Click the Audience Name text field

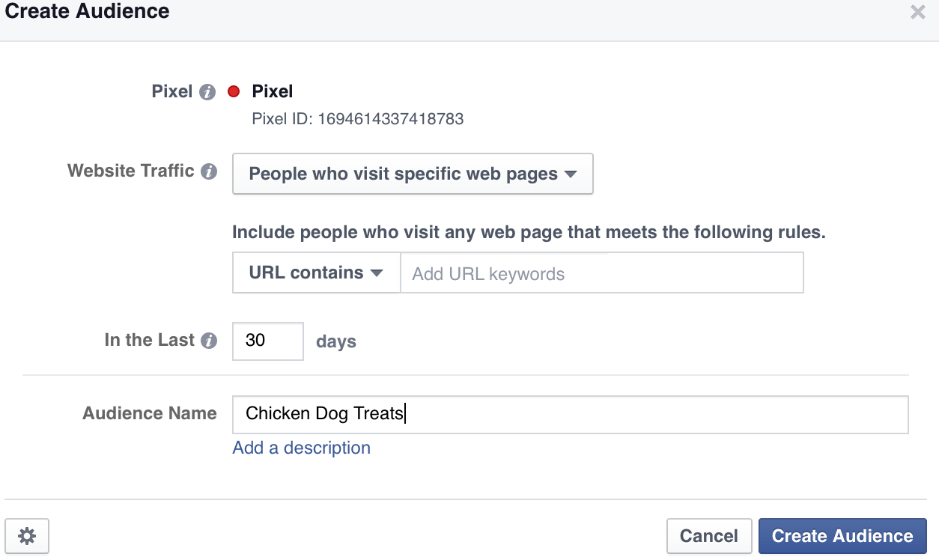571,415
